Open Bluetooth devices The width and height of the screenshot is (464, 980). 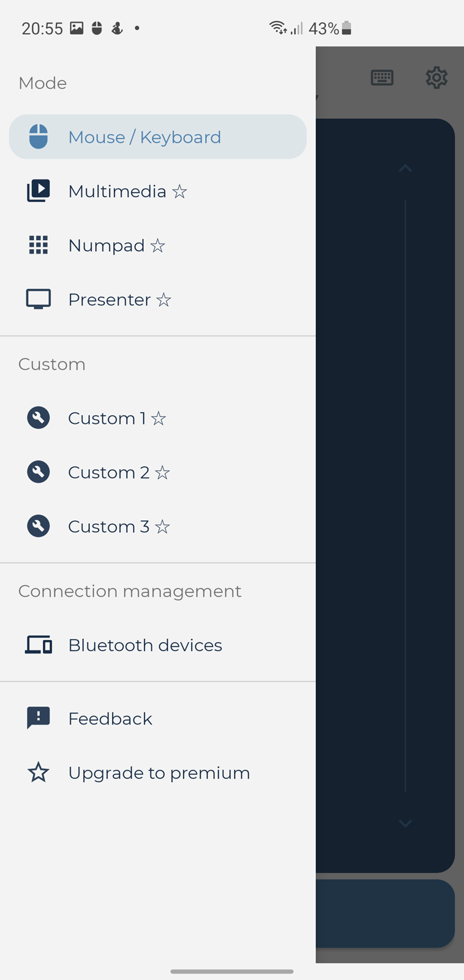[x=145, y=646]
